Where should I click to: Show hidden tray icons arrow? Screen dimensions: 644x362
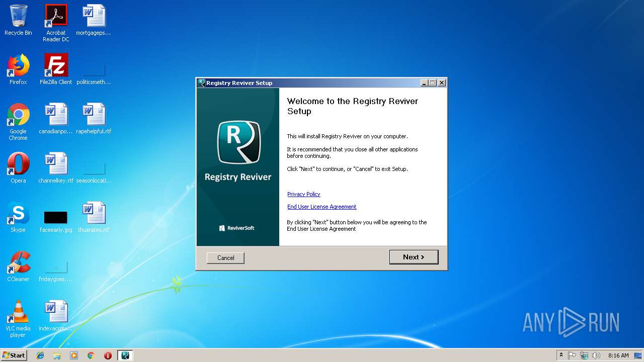(561, 355)
